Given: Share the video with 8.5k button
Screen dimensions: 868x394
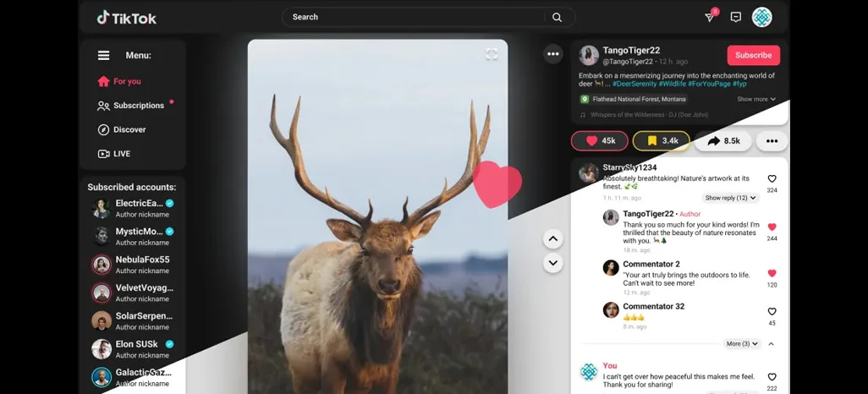Looking at the screenshot, I should [723, 141].
